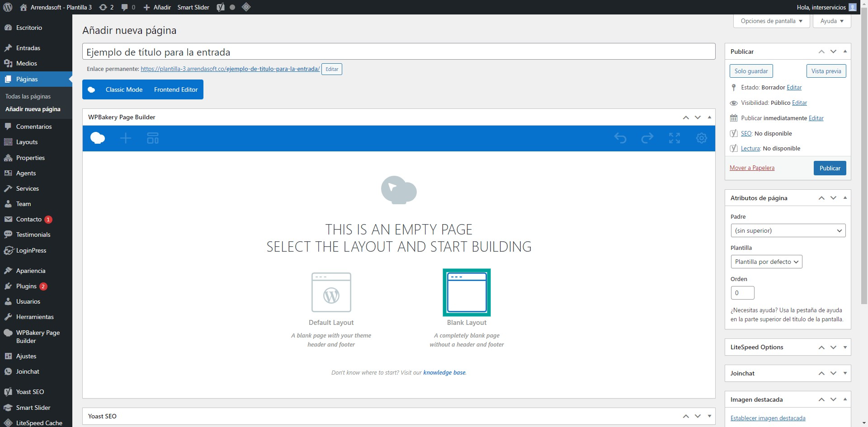Click the Publicar button
Screen dimensions: 868x427
pyautogui.click(x=830, y=168)
